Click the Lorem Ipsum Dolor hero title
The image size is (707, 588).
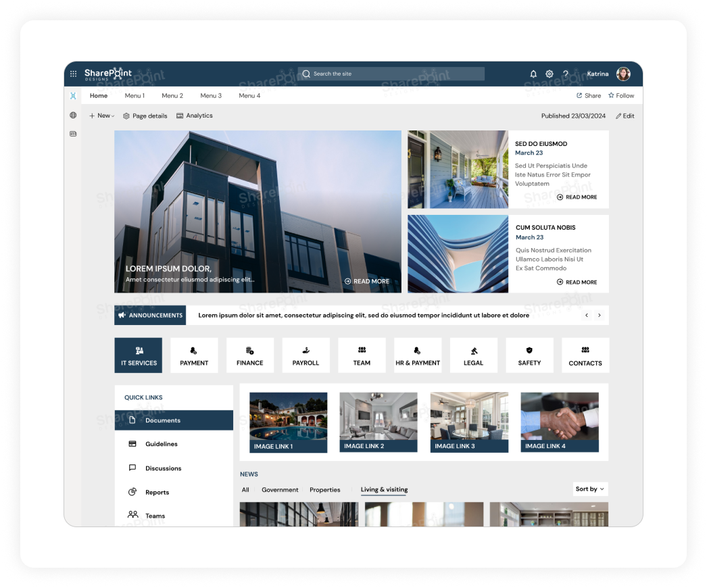pos(168,269)
